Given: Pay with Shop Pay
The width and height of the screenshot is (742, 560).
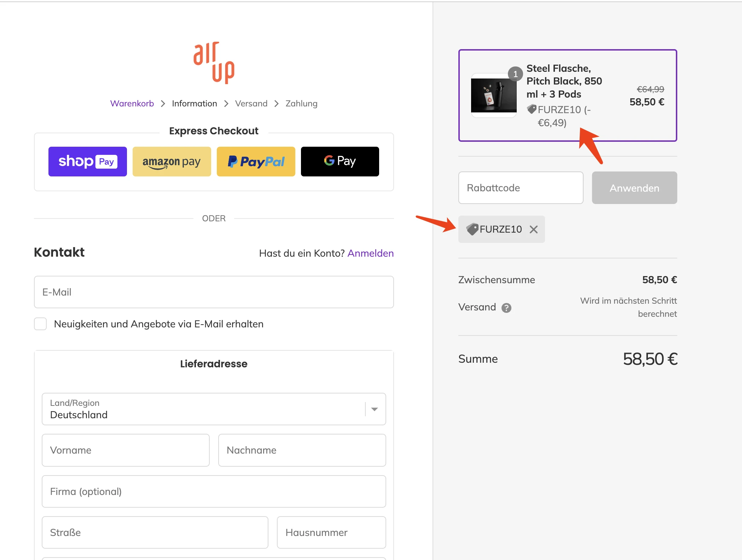Looking at the screenshot, I should (88, 162).
